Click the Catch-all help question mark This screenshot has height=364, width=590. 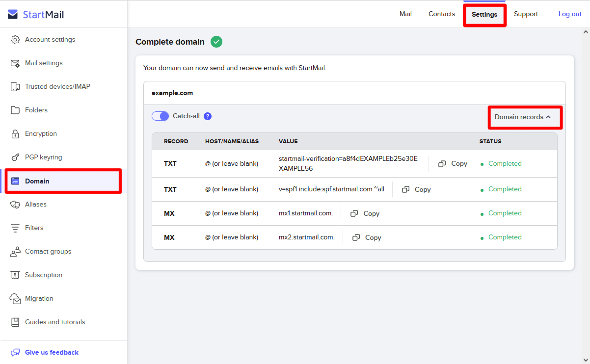(208, 116)
